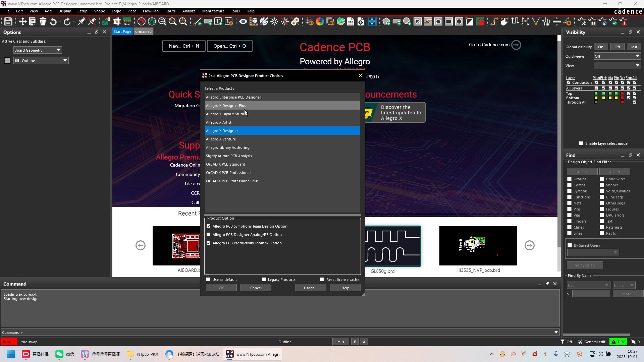This screenshot has height=362, width=644.
Task: Click the eye visibility toolbar icon
Action: tap(243, 22)
